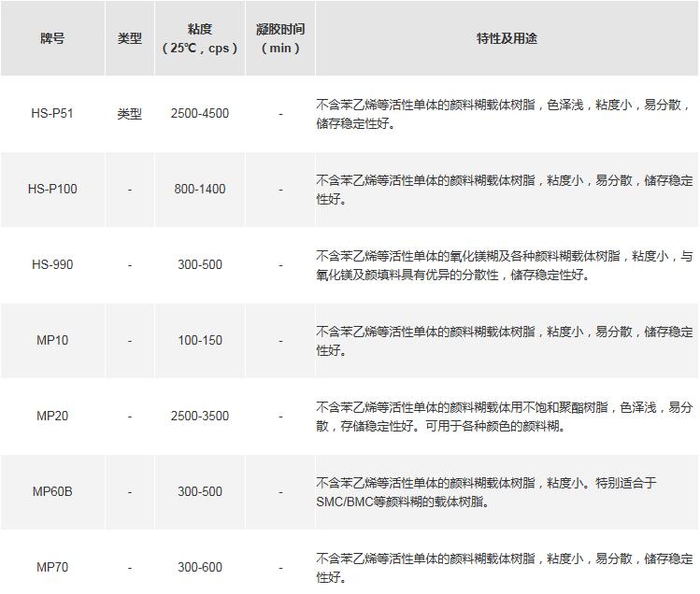
Task: Select the MP60B product cell
Action: click(x=52, y=492)
